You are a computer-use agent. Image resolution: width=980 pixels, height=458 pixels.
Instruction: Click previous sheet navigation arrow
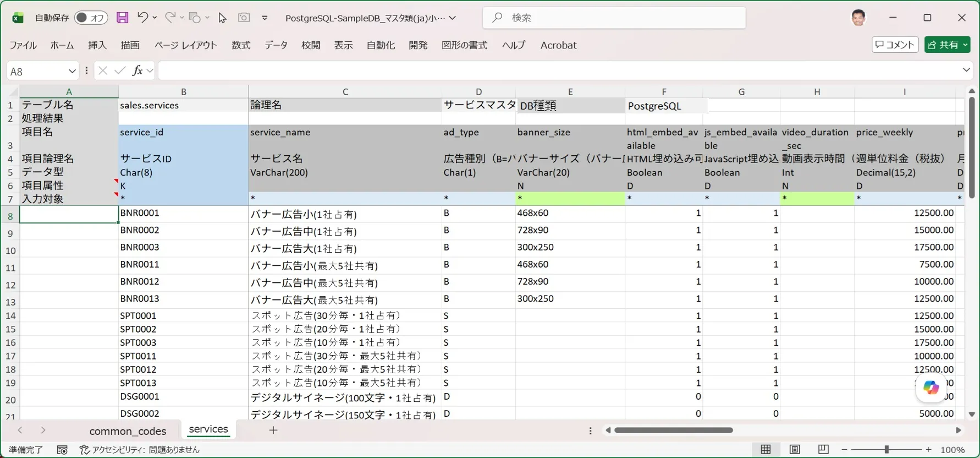point(20,430)
